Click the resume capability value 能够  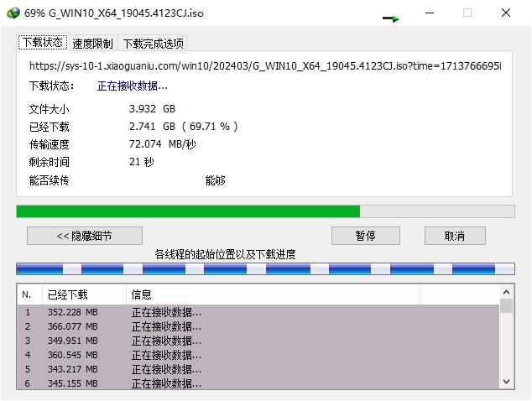216,180
